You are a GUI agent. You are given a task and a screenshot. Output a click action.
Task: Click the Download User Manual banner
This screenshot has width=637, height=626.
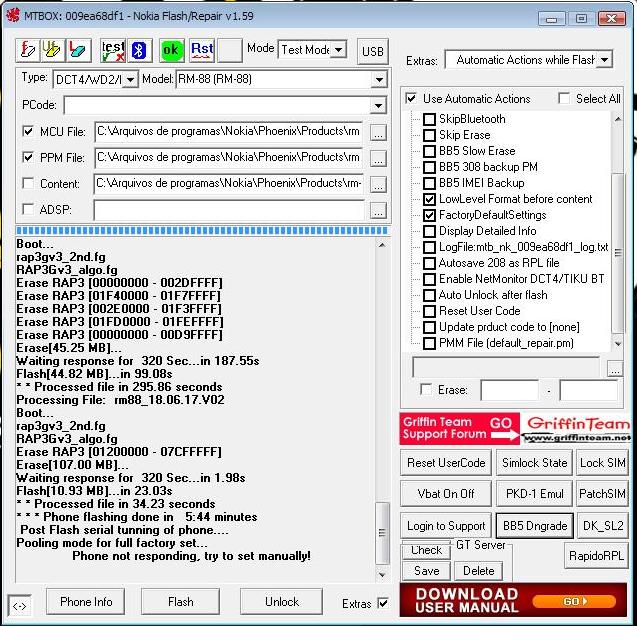point(514,600)
